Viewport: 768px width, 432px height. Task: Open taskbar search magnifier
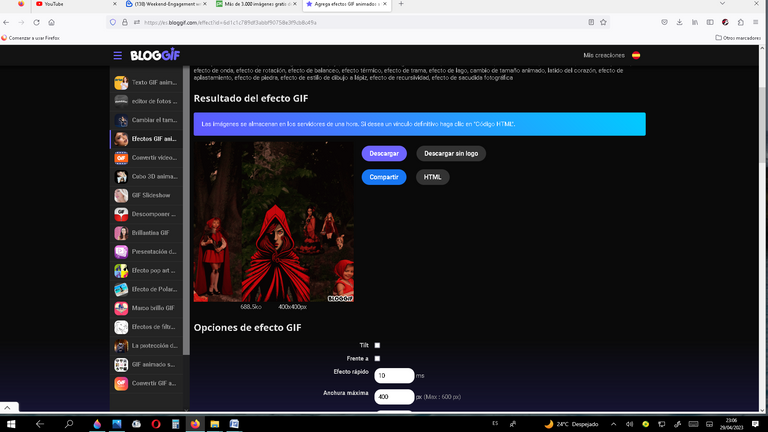pyautogui.click(x=69, y=424)
